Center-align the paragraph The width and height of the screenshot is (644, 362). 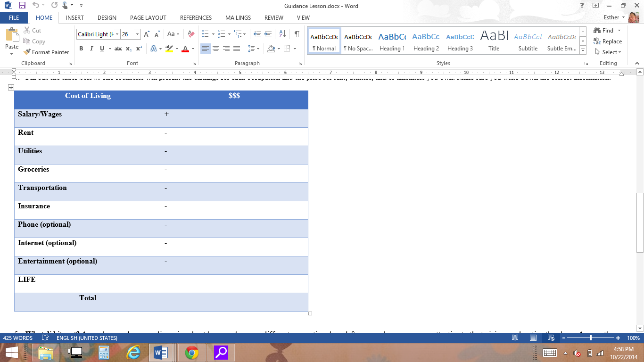215,49
